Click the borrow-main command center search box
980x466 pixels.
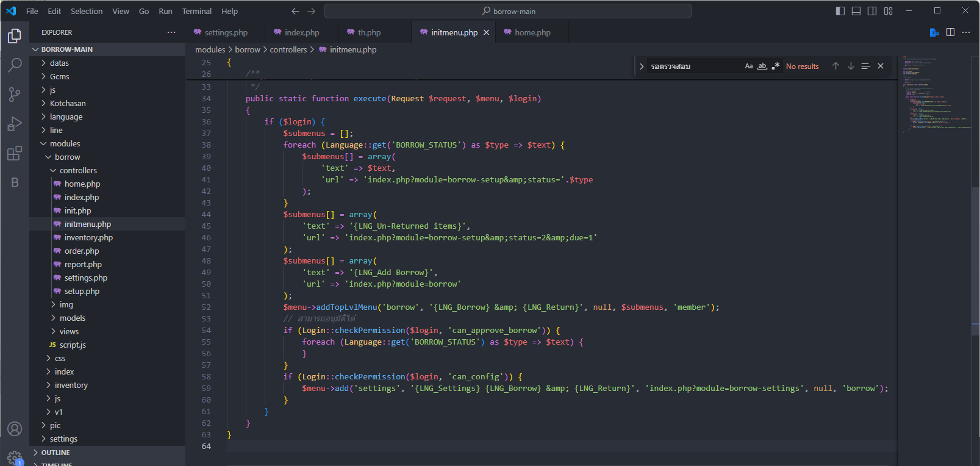tap(508, 11)
